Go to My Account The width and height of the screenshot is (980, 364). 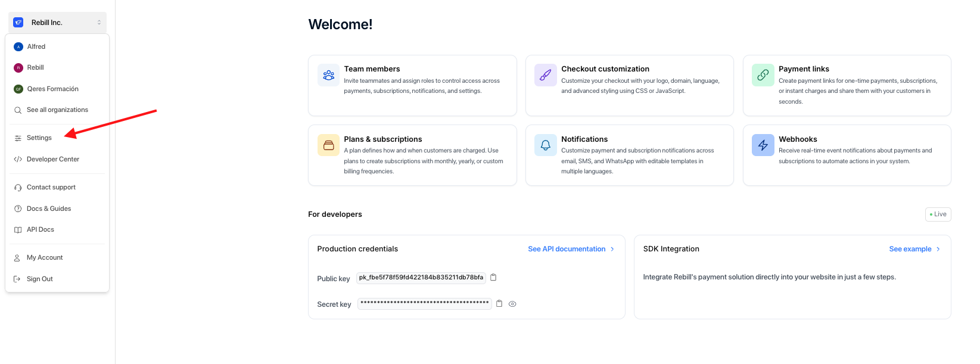point(57,257)
